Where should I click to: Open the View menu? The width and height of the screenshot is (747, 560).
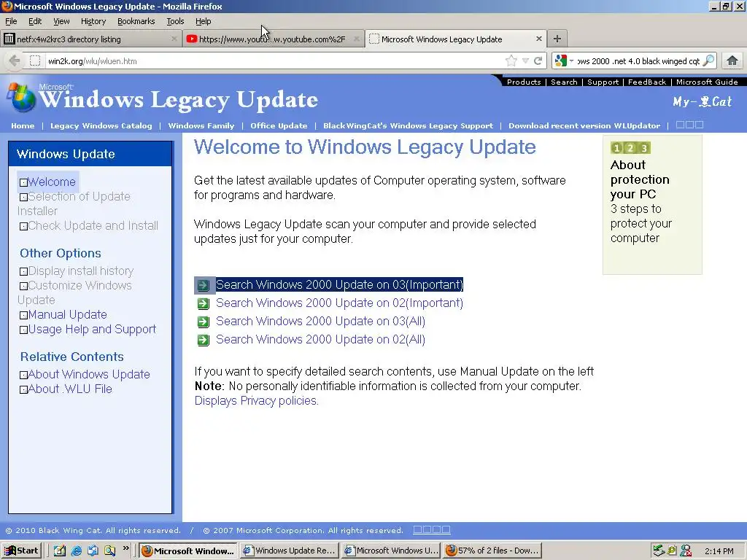tap(61, 21)
